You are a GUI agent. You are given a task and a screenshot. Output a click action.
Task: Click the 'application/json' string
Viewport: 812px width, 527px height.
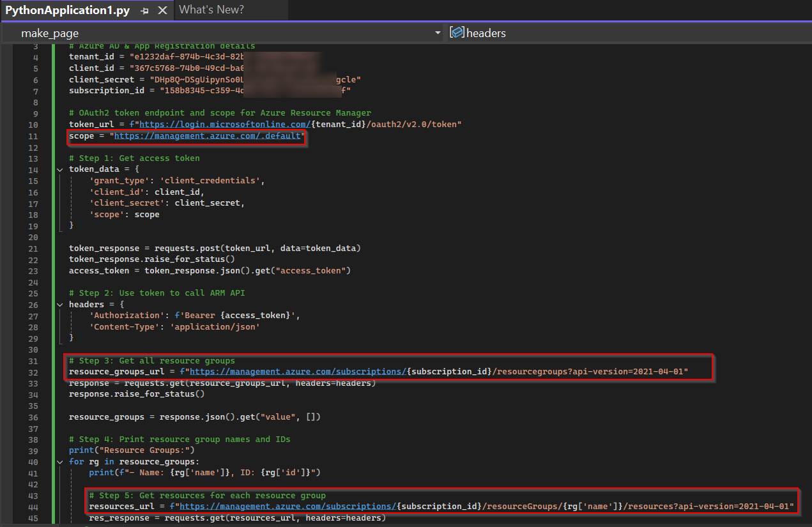(215, 327)
